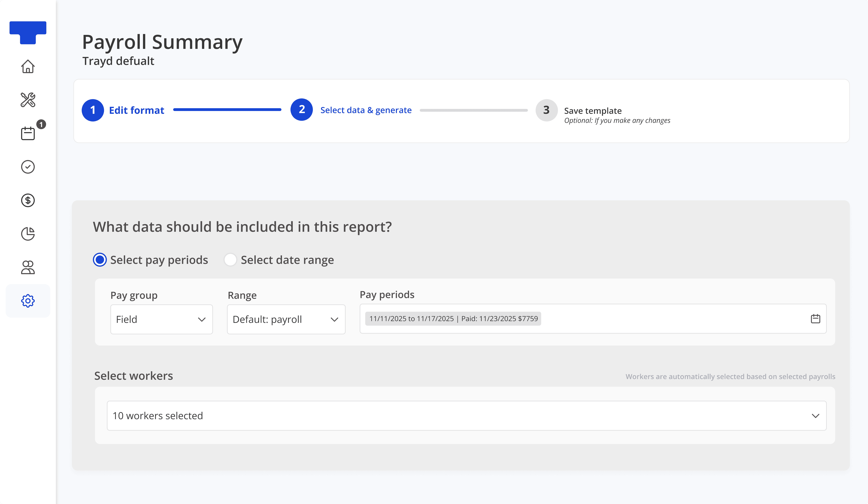The image size is (868, 504).
Task: Go to step 2 Select data & generate
Action: coord(301,110)
